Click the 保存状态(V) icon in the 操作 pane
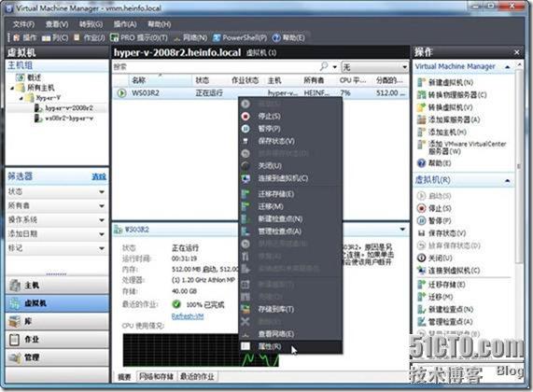 pos(422,233)
